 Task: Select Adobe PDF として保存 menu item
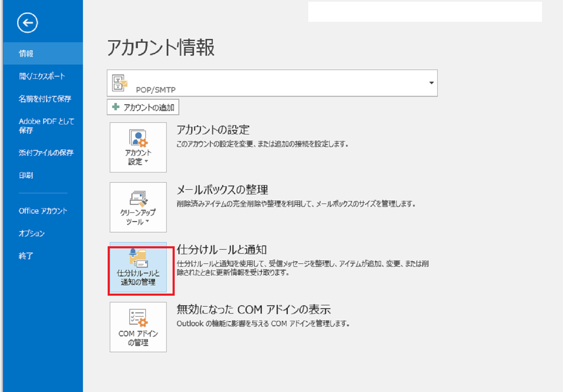(x=46, y=126)
